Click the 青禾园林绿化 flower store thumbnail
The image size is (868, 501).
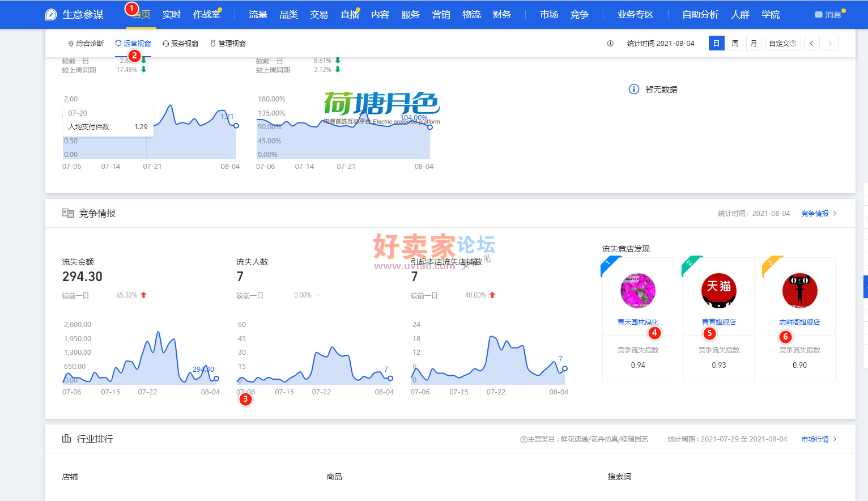pos(638,291)
